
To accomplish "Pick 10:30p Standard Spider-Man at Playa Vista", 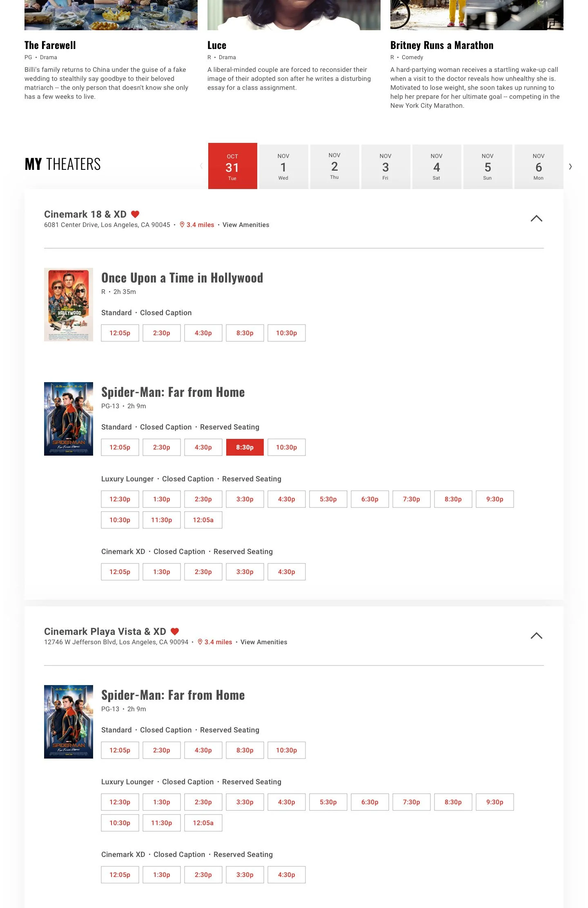I will pos(287,750).
